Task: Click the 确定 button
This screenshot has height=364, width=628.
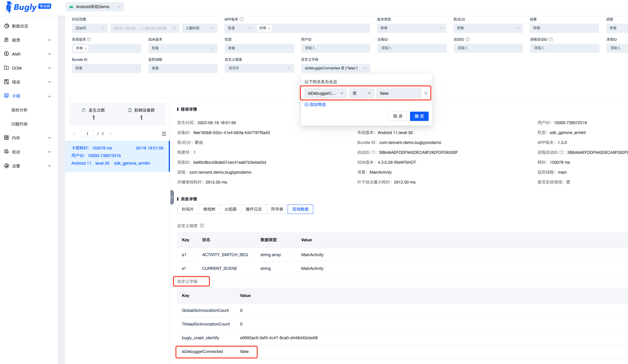Action: [419, 116]
